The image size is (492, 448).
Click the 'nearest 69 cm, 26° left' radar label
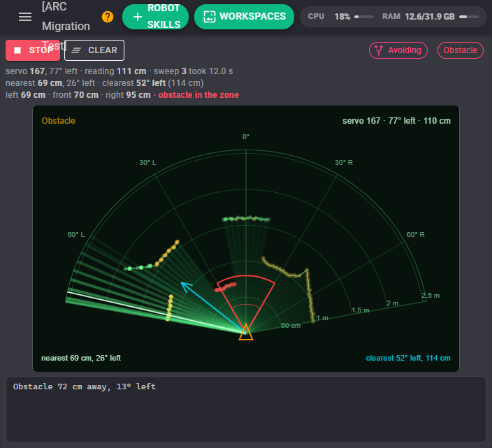pyautogui.click(x=81, y=358)
